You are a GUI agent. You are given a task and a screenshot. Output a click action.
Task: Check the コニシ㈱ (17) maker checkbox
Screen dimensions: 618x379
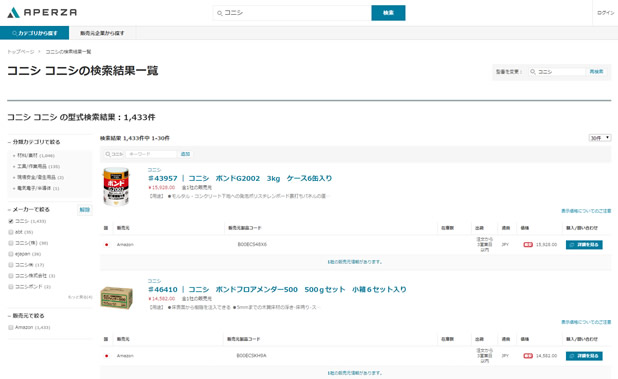(x=11, y=265)
